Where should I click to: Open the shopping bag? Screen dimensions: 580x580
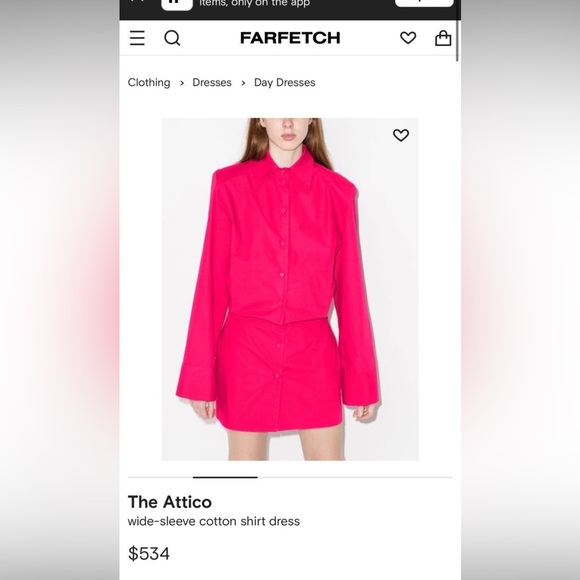pos(443,38)
